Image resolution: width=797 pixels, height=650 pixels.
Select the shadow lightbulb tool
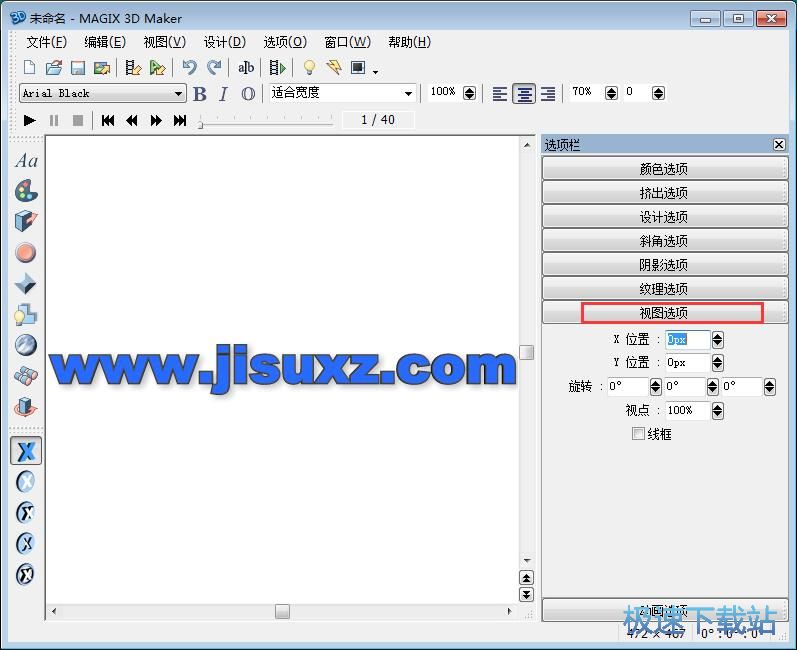click(25, 314)
